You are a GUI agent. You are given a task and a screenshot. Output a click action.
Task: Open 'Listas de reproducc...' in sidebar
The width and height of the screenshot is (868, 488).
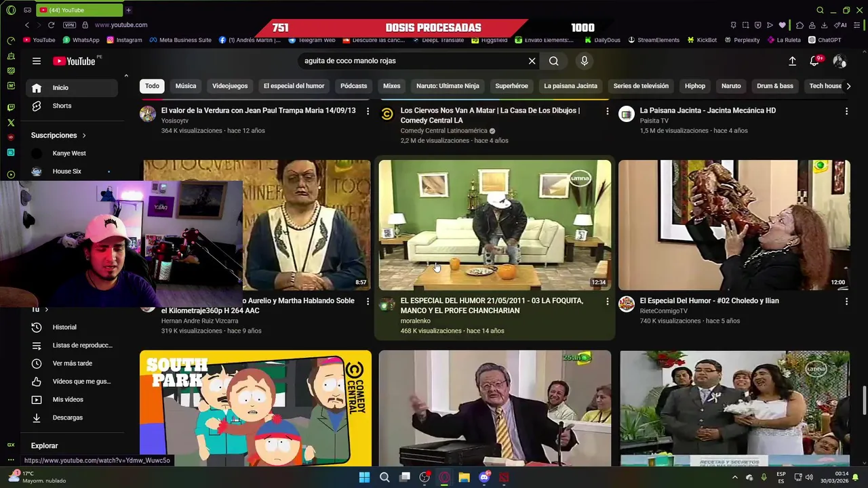tap(72, 346)
